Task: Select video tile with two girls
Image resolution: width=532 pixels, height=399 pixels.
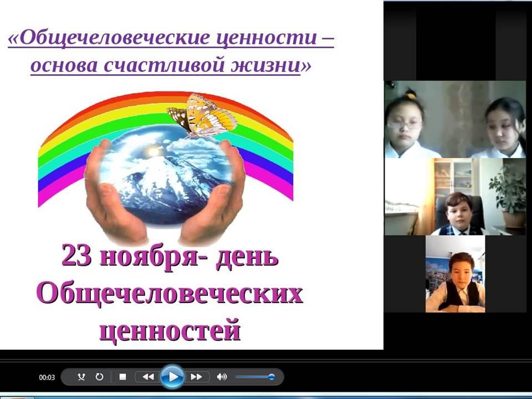Action: 455,120
